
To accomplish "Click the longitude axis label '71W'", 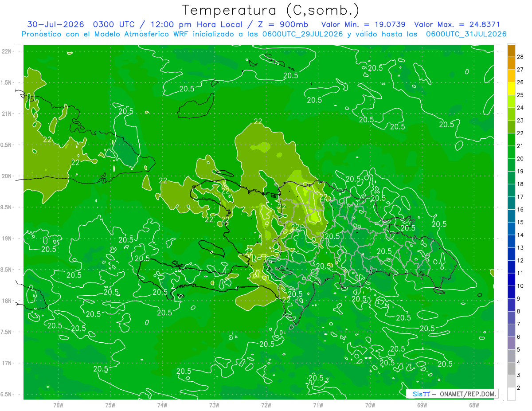I will [318, 405].
